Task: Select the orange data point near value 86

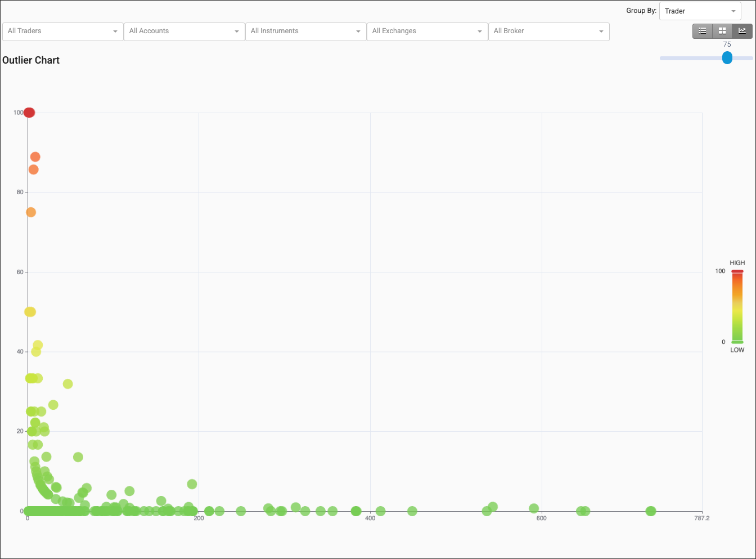Action: click(33, 169)
